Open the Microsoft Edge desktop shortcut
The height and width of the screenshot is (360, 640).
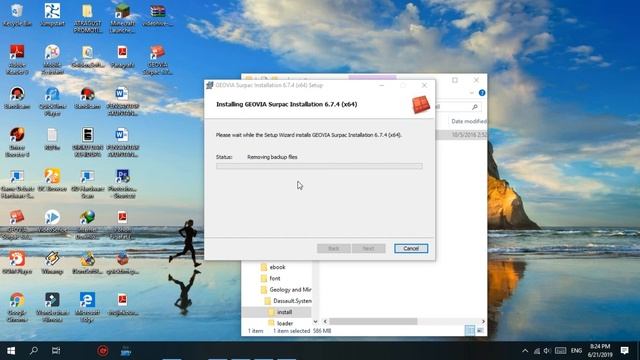[87, 307]
